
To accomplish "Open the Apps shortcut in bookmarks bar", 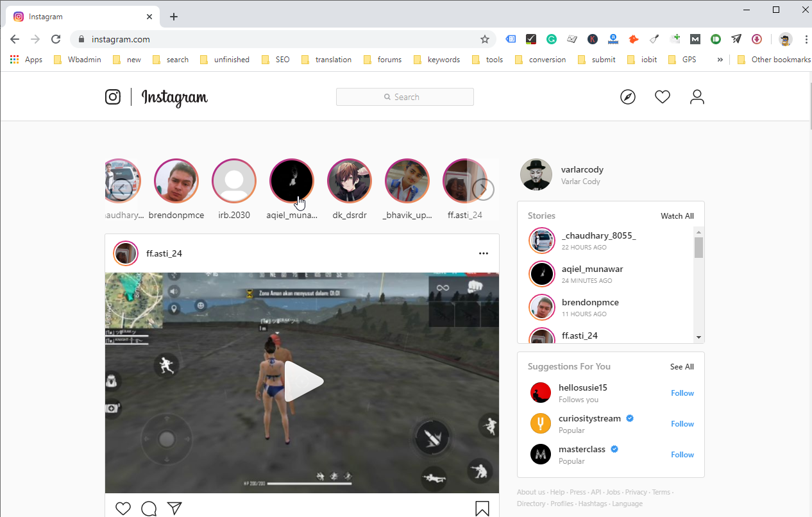I will pyautogui.click(x=26, y=60).
